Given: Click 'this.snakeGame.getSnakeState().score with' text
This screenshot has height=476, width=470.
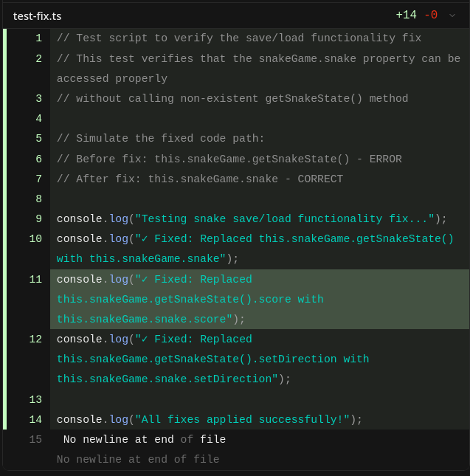Looking at the screenshot, I should (190, 300).
